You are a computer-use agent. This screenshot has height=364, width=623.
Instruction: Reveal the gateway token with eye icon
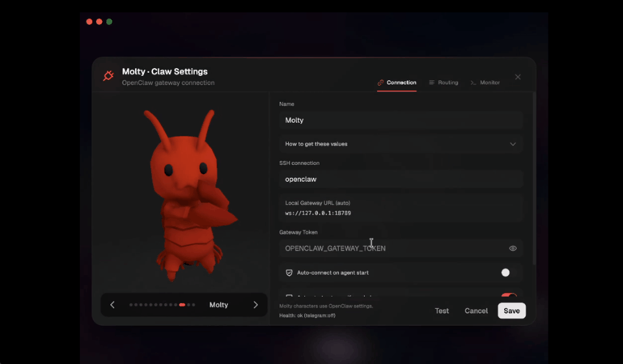(513, 249)
